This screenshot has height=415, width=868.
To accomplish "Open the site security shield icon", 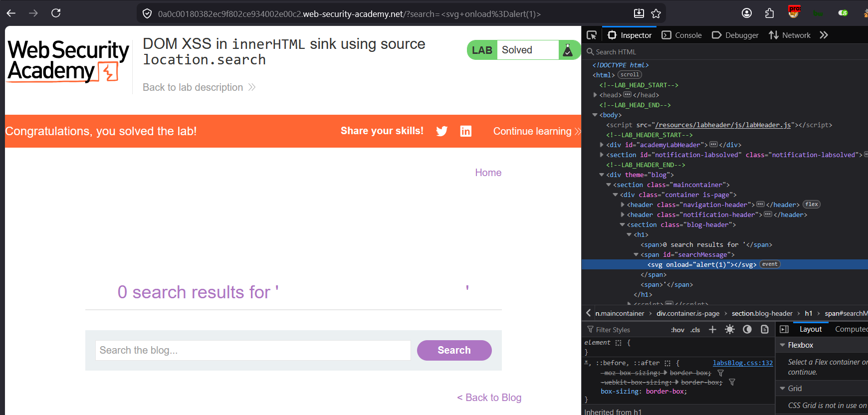I will pyautogui.click(x=147, y=14).
